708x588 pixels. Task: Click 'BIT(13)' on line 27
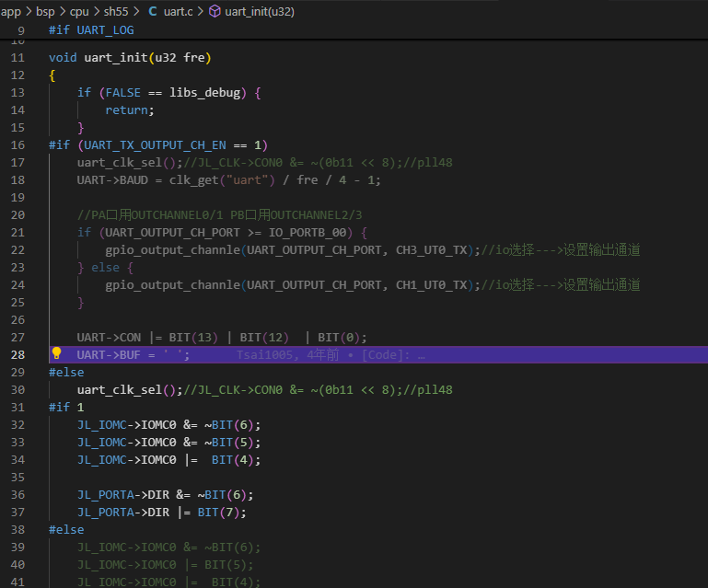193,337
